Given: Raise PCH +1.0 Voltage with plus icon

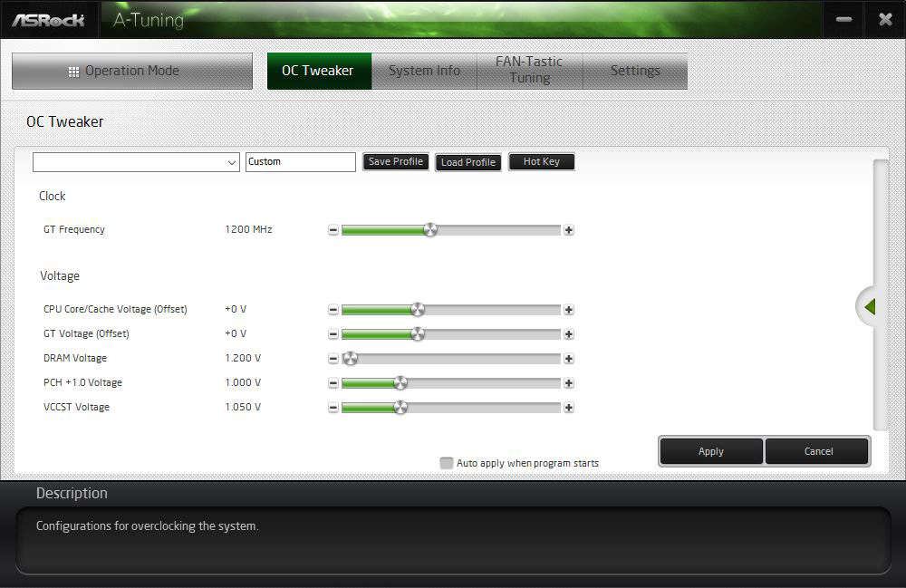Looking at the screenshot, I should pos(569,383).
